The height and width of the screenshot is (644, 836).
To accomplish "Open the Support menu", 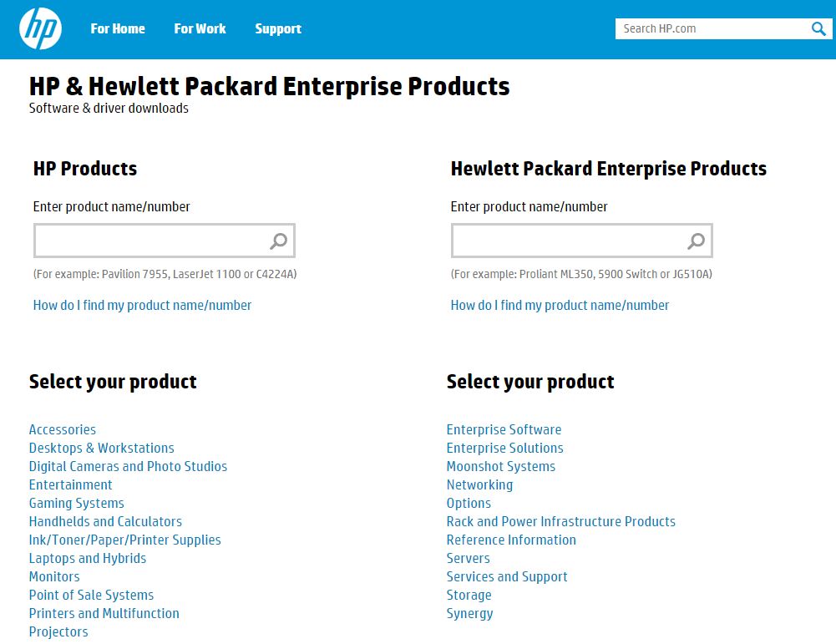I will (x=278, y=28).
